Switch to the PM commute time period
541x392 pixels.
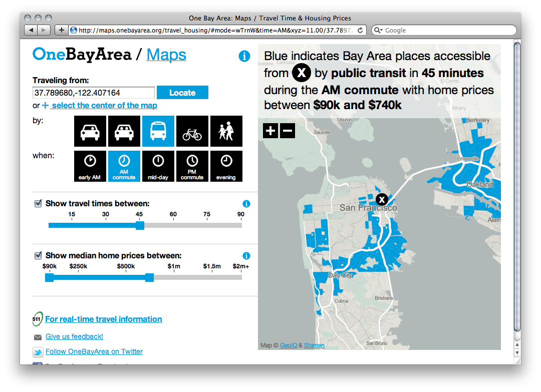pyautogui.click(x=192, y=166)
